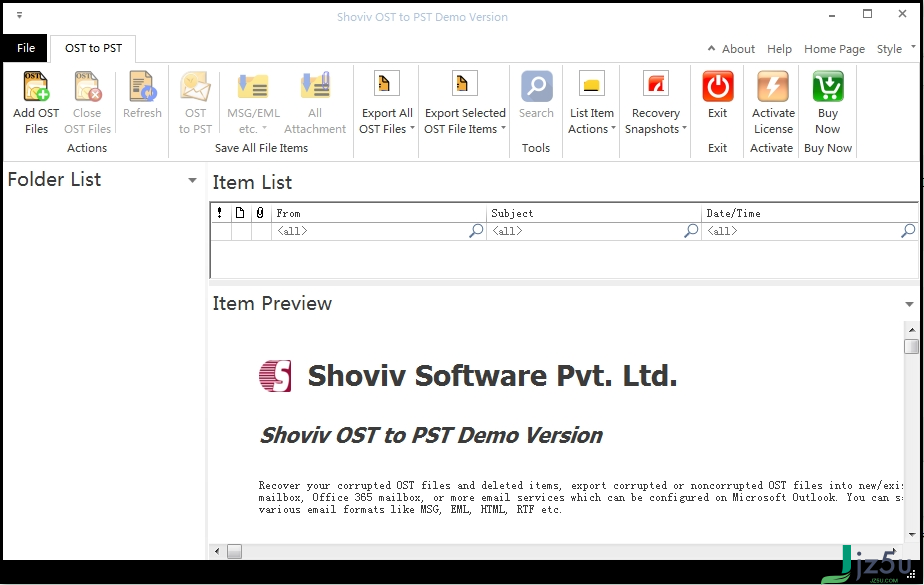Open the quick access toolbar customize arrow
Screen dimensions: 924x585
19,15
